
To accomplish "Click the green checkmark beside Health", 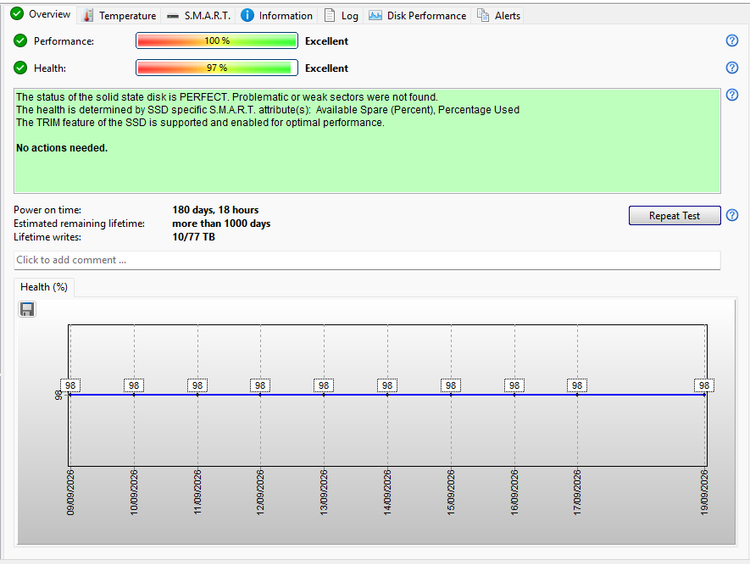I will [x=20, y=68].
